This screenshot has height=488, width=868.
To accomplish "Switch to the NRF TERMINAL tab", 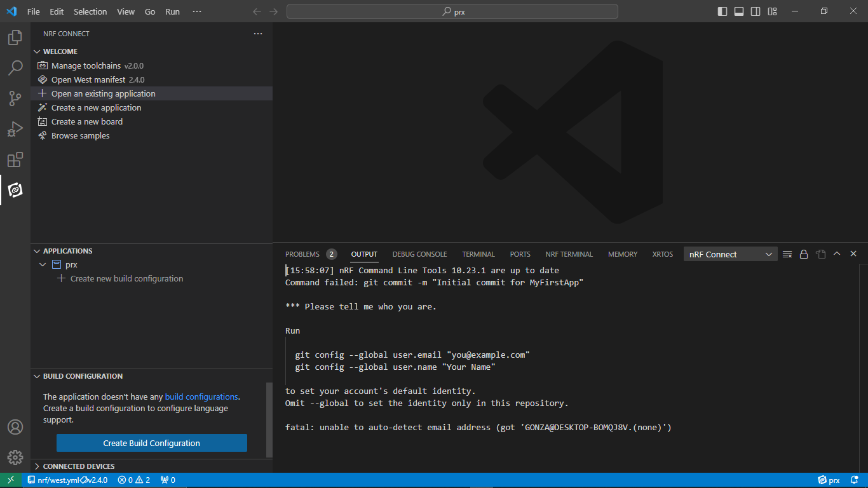I will click(x=569, y=254).
